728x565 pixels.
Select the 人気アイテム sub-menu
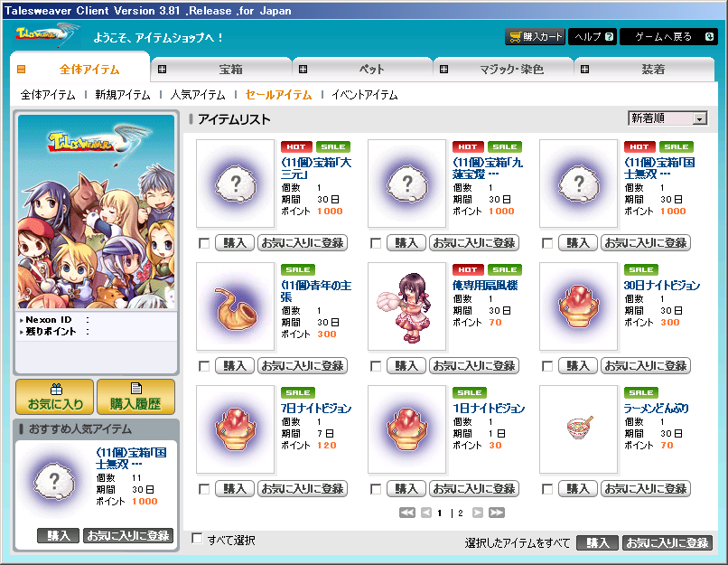point(198,95)
